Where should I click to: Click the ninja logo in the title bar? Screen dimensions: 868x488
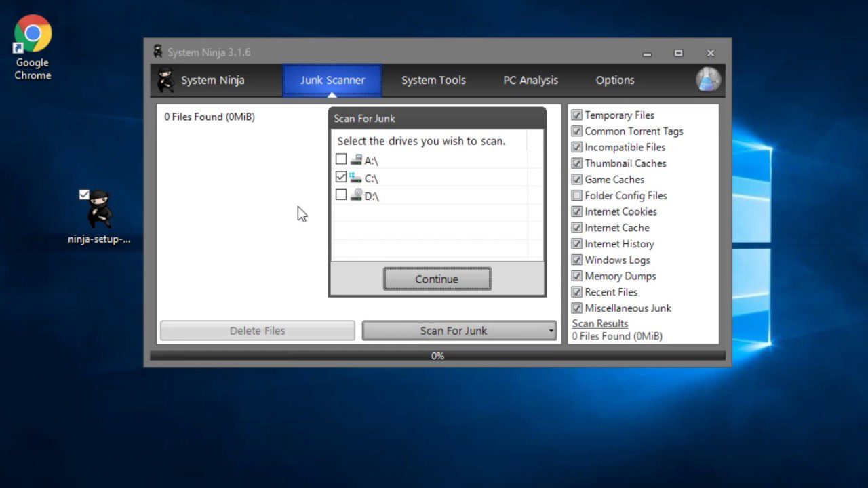[158, 52]
